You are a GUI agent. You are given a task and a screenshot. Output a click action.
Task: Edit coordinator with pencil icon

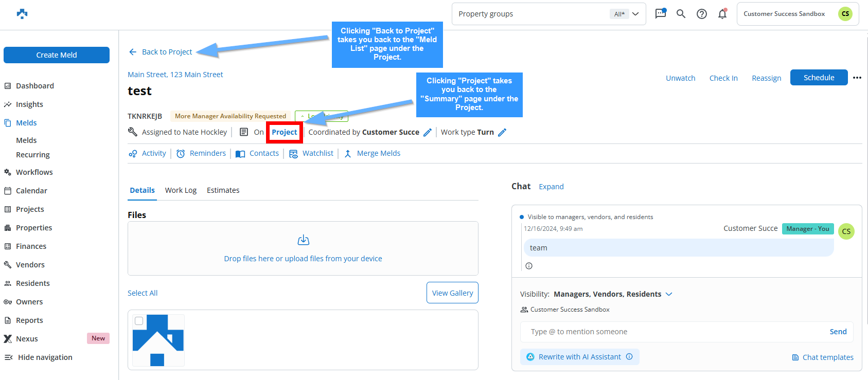427,133
